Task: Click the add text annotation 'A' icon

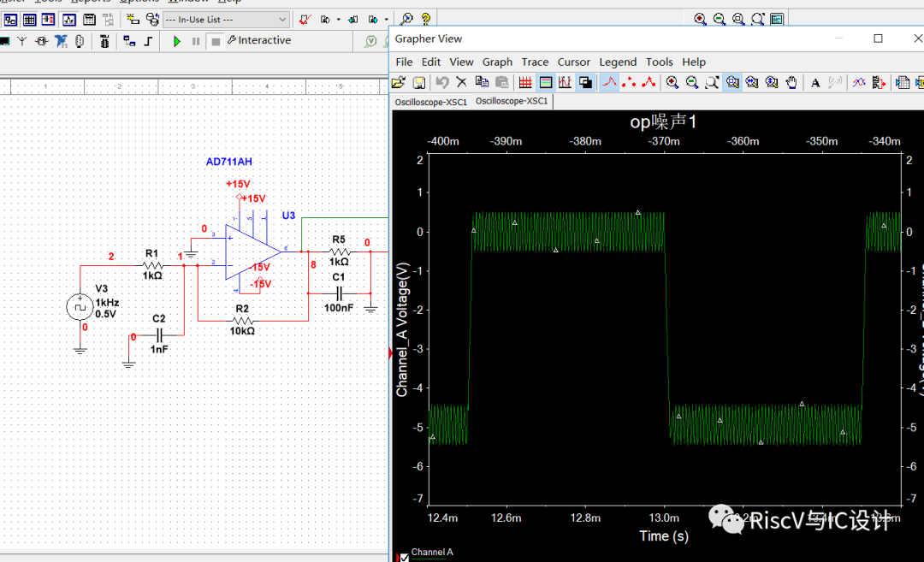Action: (815, 82)
